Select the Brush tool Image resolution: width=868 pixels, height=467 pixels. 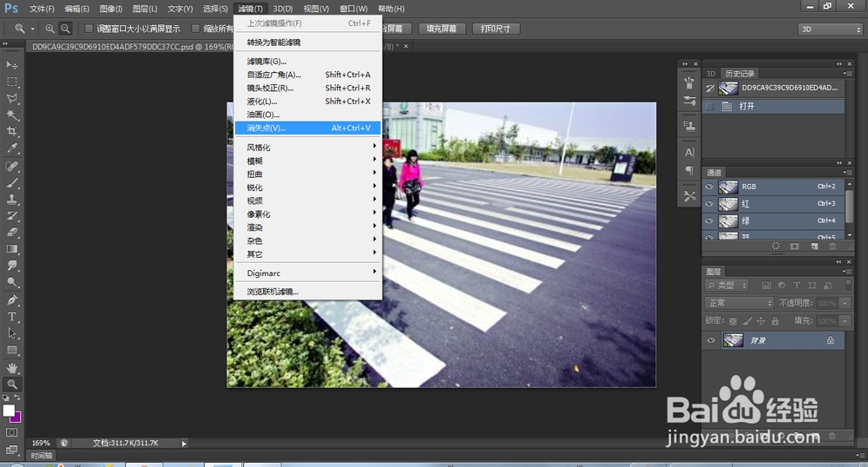tap(11, 183)
